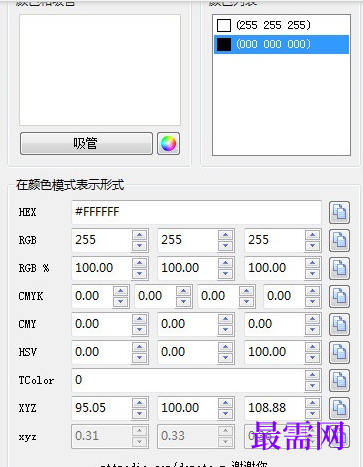
Task: Increase the XYZ Z value
Action: click(x=312, y=403)
